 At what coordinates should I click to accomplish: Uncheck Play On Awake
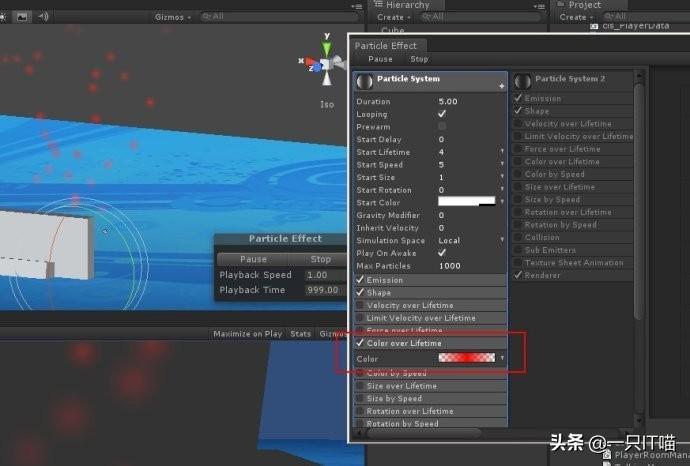(x=442, y=253)
